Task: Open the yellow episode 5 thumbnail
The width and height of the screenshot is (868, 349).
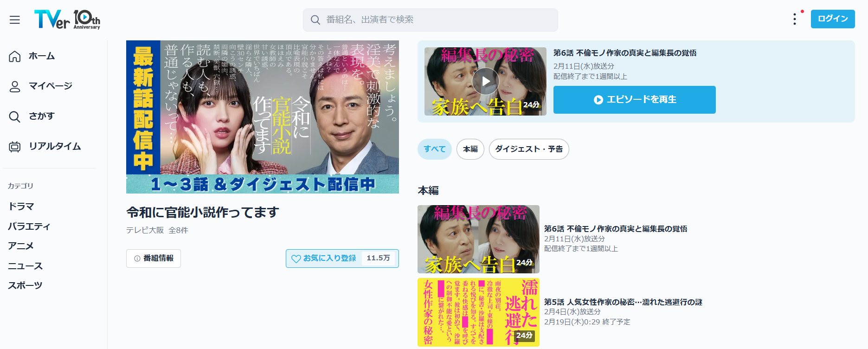Action: point(478,312)
